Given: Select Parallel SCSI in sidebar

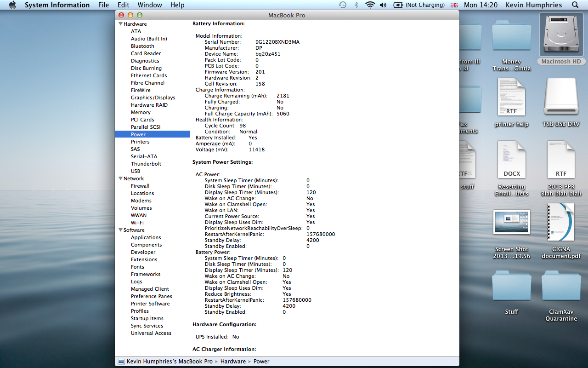Looking at the screenshot, I should [146, 127].
